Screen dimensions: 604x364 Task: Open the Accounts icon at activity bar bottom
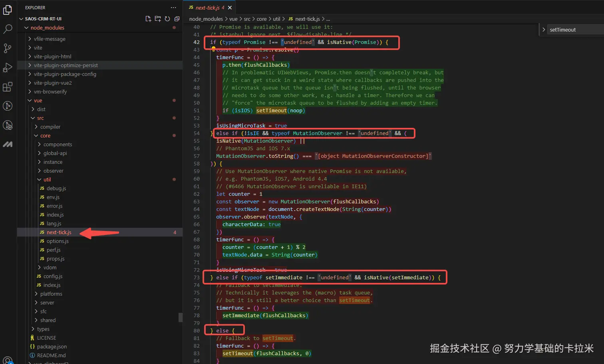[8, 360]
